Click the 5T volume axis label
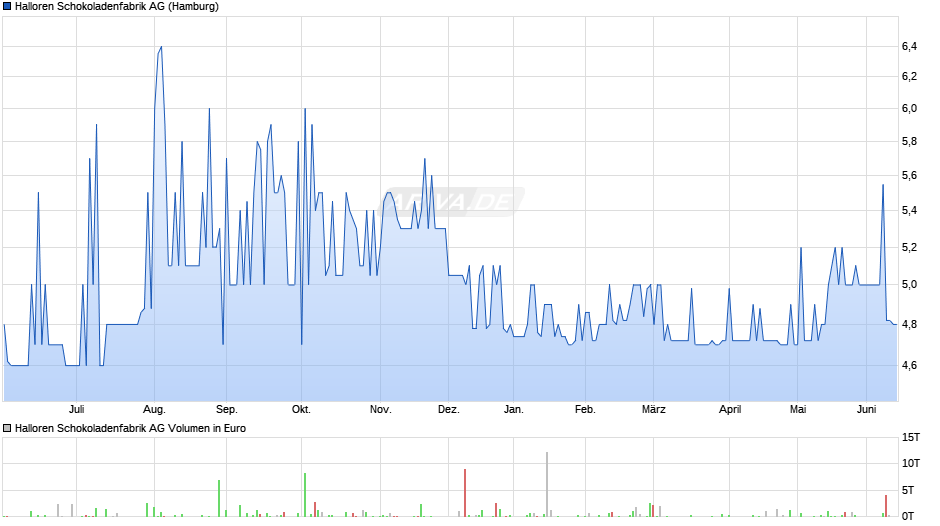Screen dimensions: 940x526 (908, 491)
